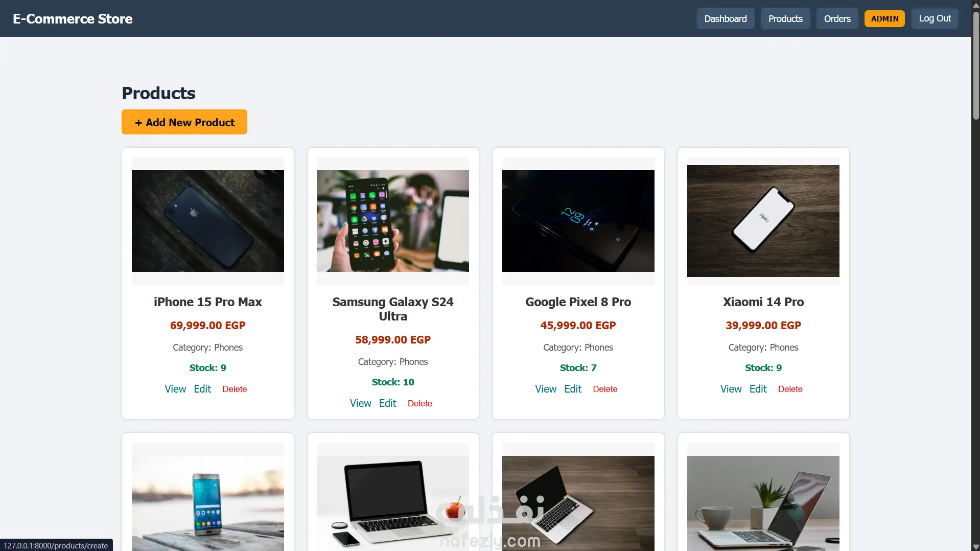This screenshot has height=551, width=980.
Task: Edit the Google Pixel 8 Pro
Action: point(573,389)
